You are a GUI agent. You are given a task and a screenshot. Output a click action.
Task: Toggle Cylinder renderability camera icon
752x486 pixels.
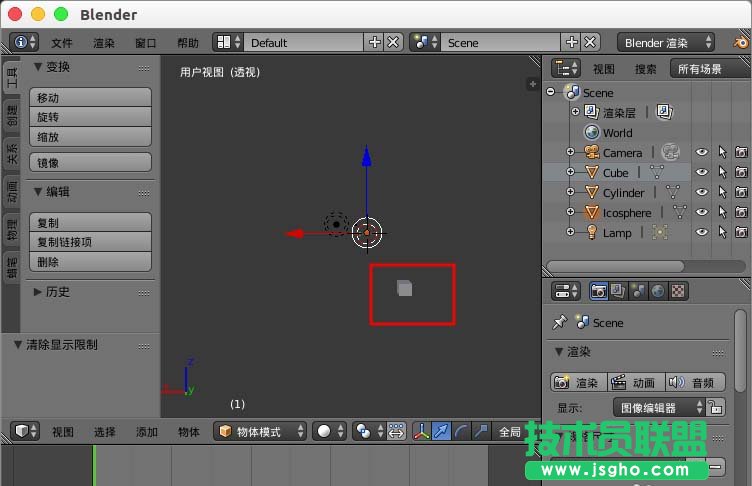point(741,192)
